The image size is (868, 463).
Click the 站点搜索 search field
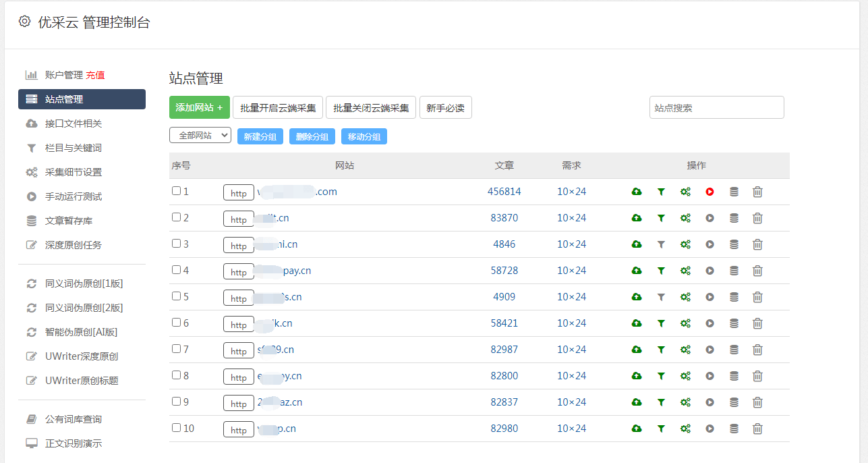[716, 107]
